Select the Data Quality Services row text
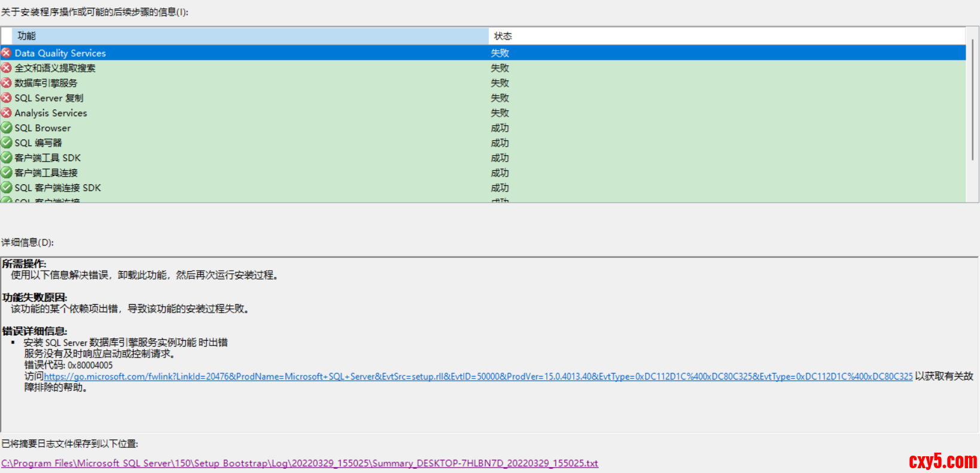The width and height of the screenshot is (980, 473). click(x=60, y=53)
